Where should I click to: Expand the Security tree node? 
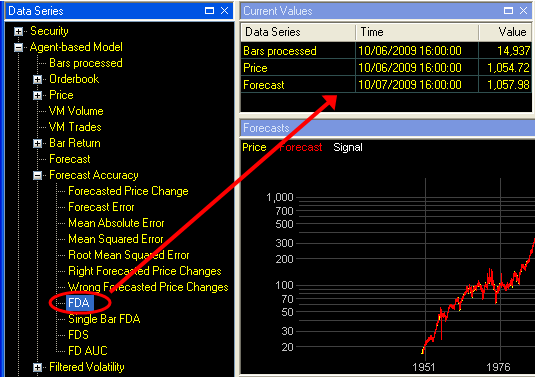click(18, 31)
